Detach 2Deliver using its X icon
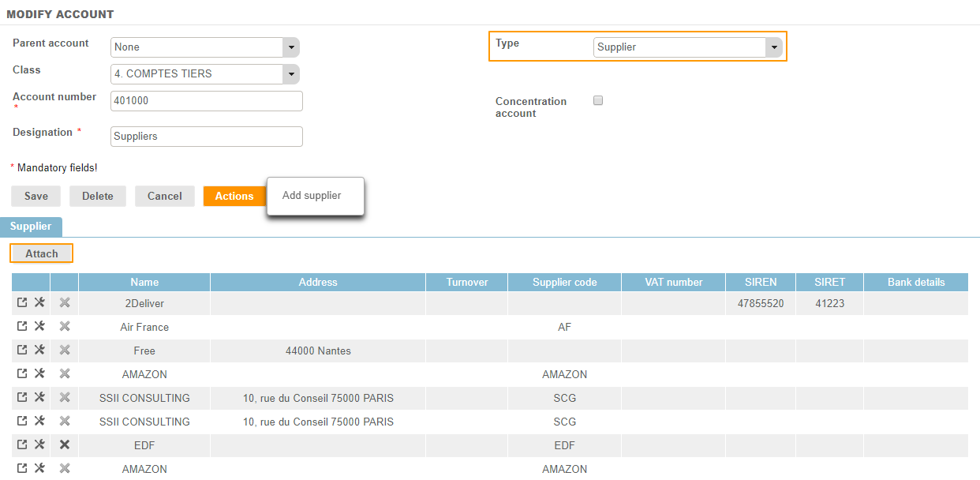 pos(65,303)
